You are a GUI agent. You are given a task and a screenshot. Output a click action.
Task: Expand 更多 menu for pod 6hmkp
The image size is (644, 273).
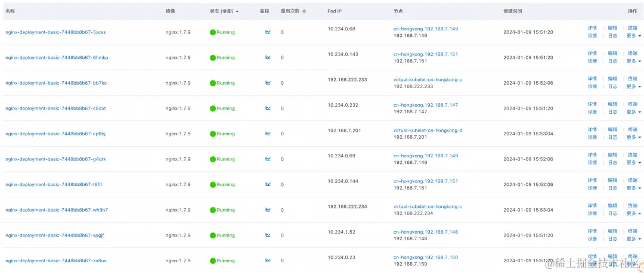[x=633, y=61]
